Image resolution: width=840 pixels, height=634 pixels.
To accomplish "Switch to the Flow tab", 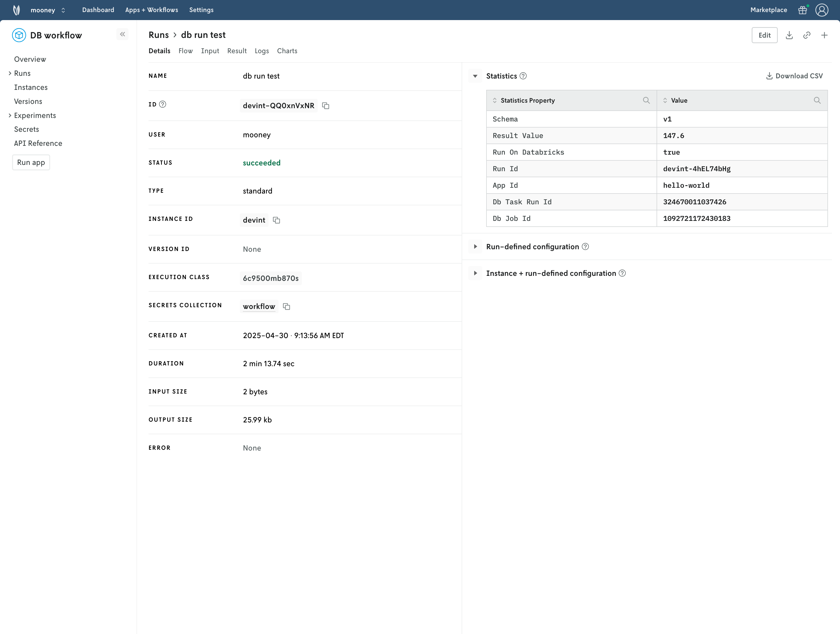I will click(185, 51).
